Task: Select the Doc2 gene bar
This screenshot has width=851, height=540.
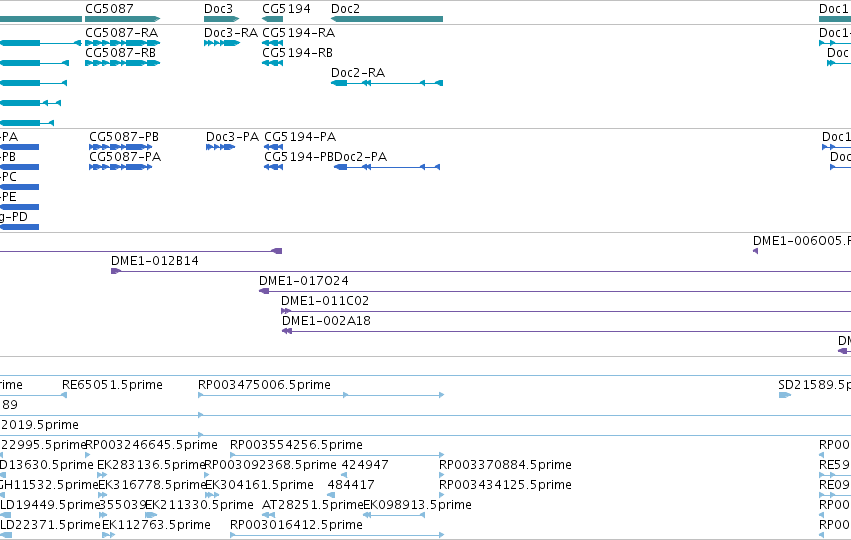Action: click(x=387, y=19)
